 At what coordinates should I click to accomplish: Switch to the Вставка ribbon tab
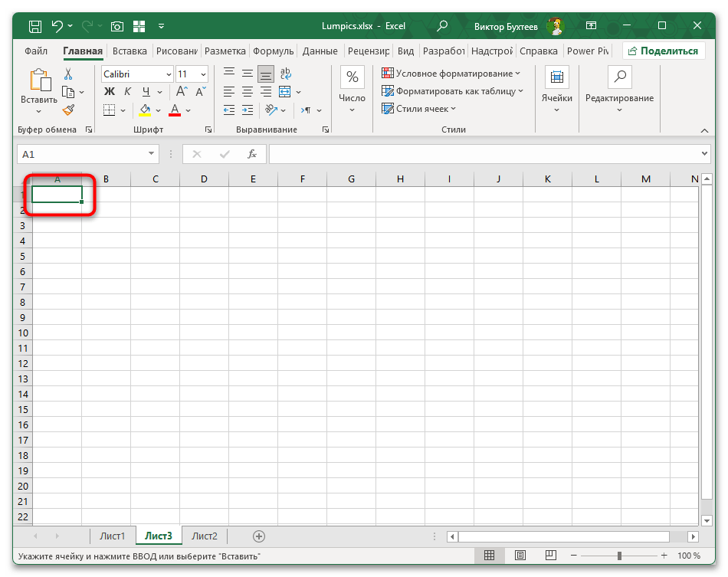click(x=129, y=51)
